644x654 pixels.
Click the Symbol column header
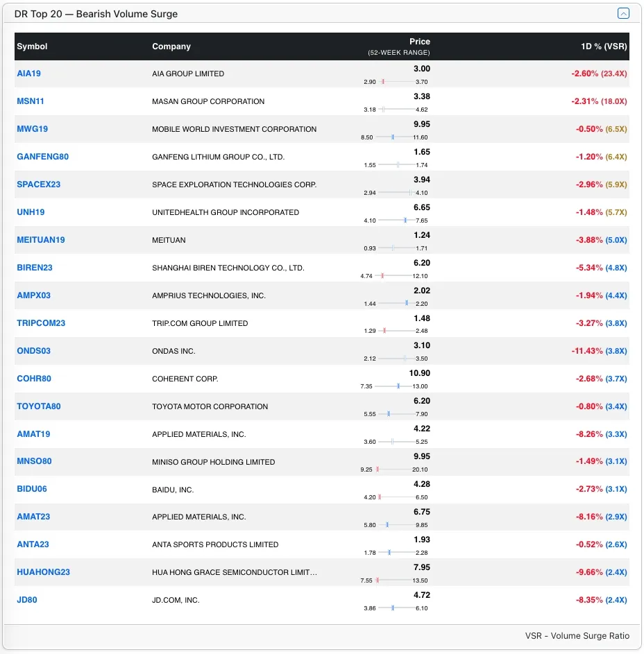click(x=32, y=46)
